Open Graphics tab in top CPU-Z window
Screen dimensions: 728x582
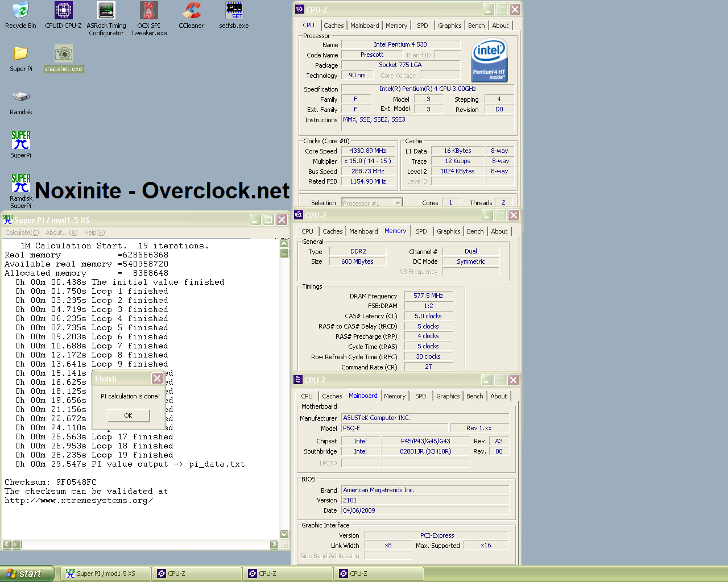[x=450, y=26]
